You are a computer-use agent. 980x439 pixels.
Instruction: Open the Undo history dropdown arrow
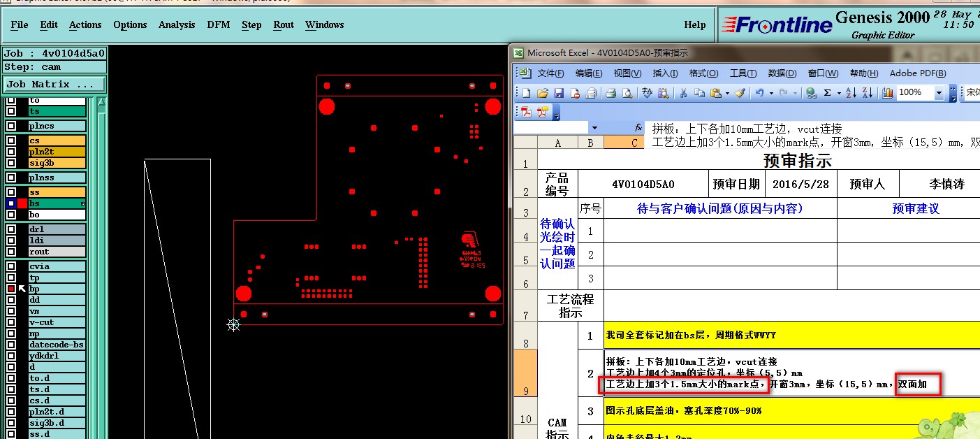771,93
